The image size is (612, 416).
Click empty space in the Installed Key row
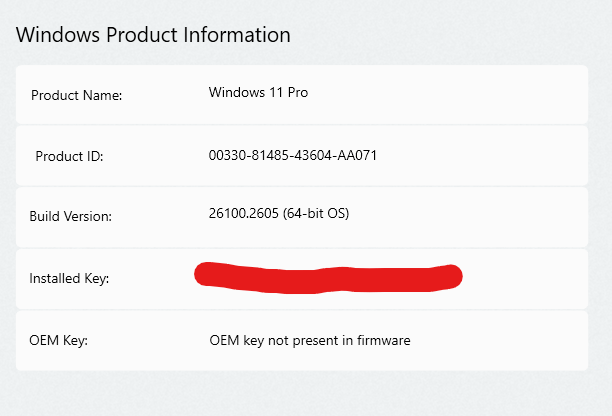527,279
